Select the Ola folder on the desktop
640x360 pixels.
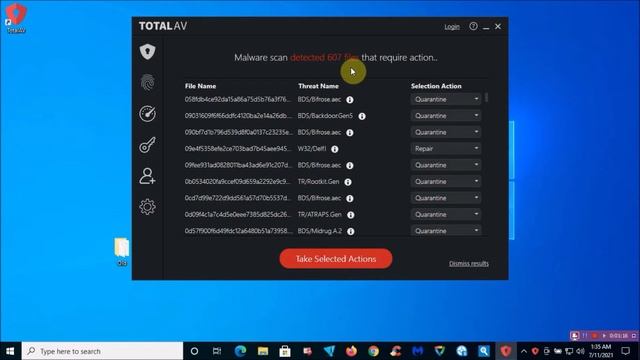122,251
